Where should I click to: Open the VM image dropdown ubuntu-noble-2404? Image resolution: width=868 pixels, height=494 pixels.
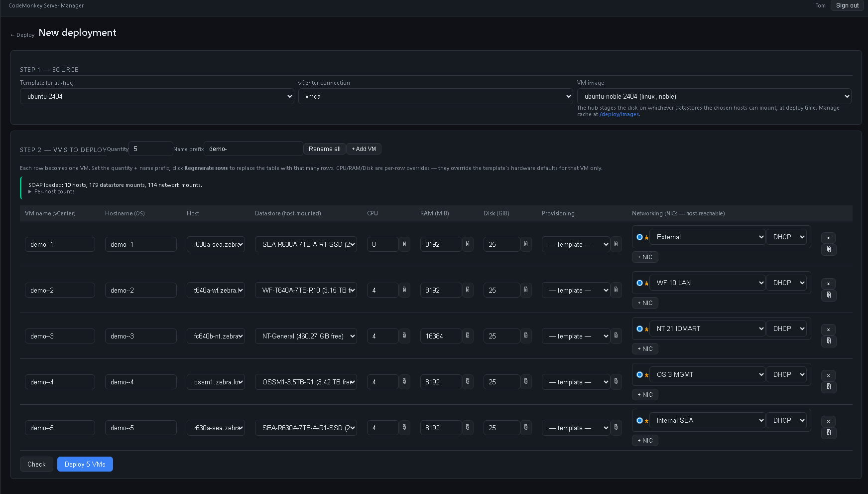point(714,96)
